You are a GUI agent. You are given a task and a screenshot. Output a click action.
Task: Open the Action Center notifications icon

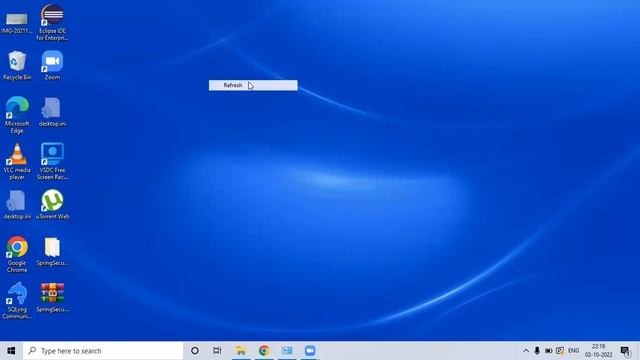pyautogui.click(x=625, y=351)
